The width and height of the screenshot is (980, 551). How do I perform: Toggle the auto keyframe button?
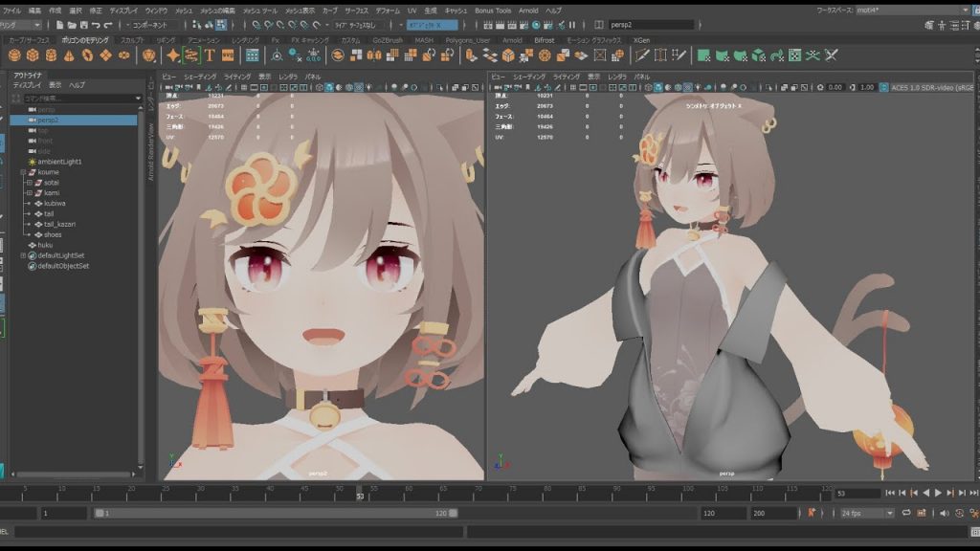pos(812,514)
